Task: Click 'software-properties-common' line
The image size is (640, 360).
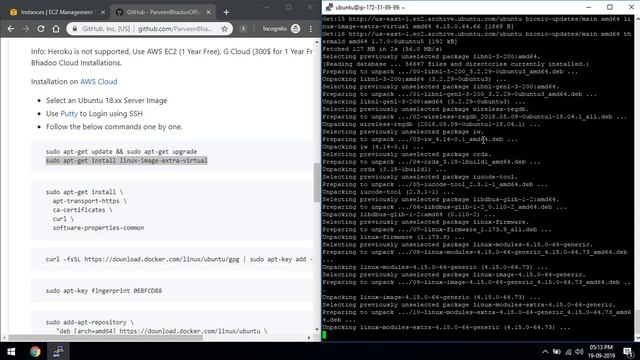Action: [98, 228]
